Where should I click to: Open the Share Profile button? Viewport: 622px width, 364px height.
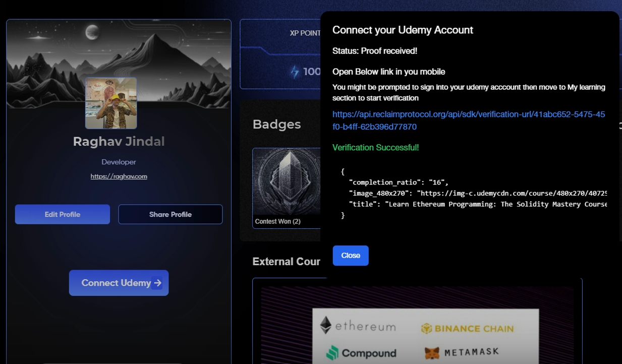coord(171,214)
